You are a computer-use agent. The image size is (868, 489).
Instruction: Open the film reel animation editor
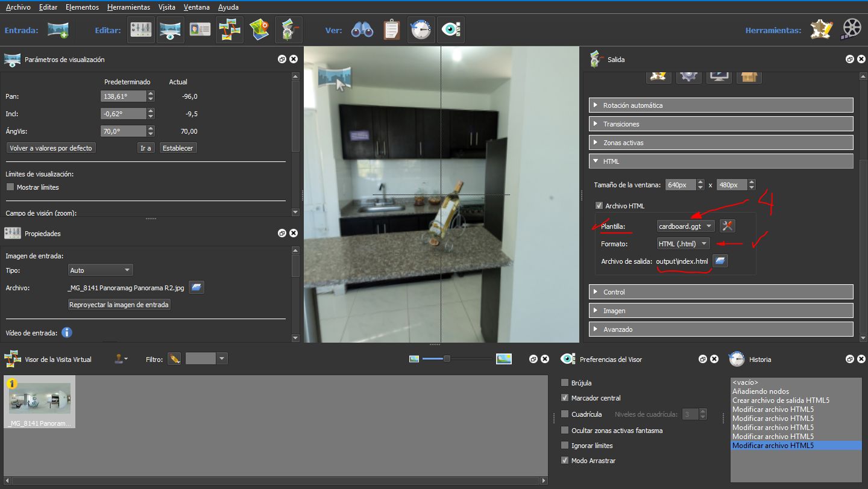852,30
